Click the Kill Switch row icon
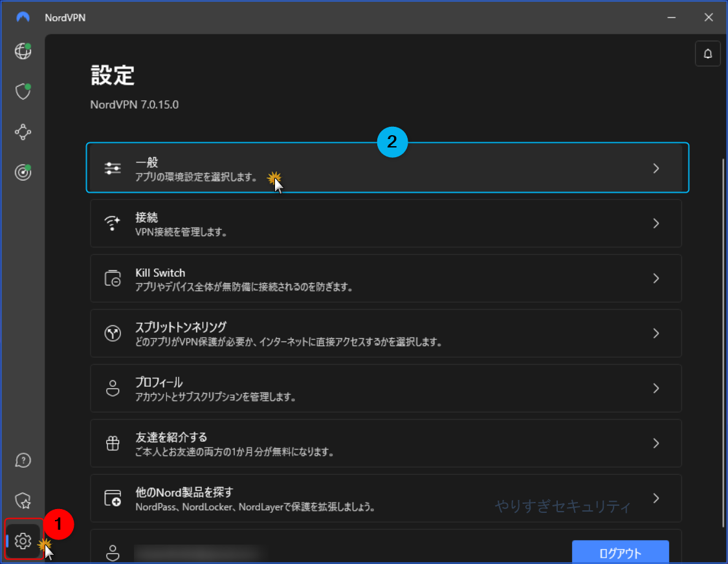Screen dimensions: 728x564 point(113,278)
